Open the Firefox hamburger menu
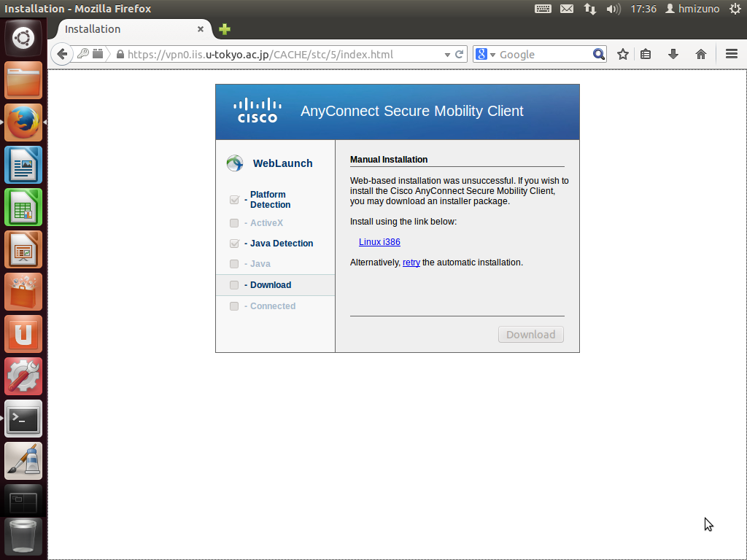This screenshot has height=560, width=747. tap(731, 54)
